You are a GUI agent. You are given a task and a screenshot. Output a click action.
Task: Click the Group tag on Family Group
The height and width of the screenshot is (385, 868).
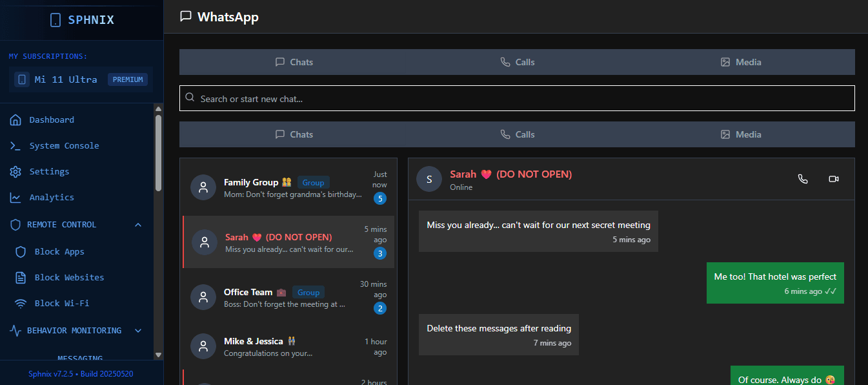[x=314, y=183]
